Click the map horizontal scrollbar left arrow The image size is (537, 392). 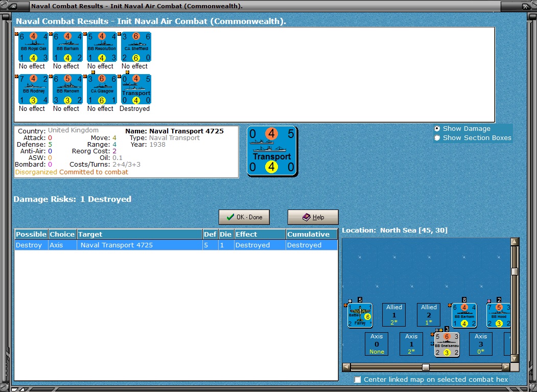(346, 367)
